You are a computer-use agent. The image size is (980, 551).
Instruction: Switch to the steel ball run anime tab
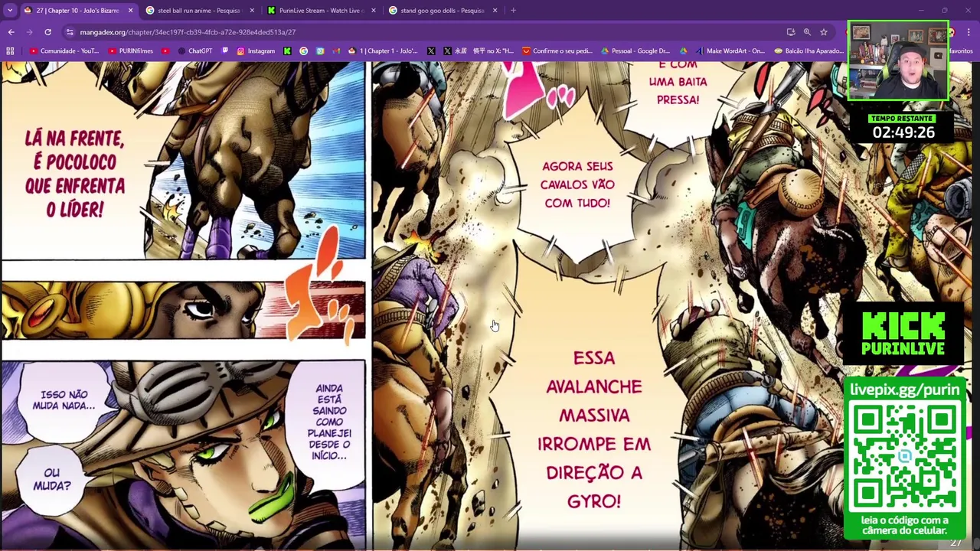198,11
